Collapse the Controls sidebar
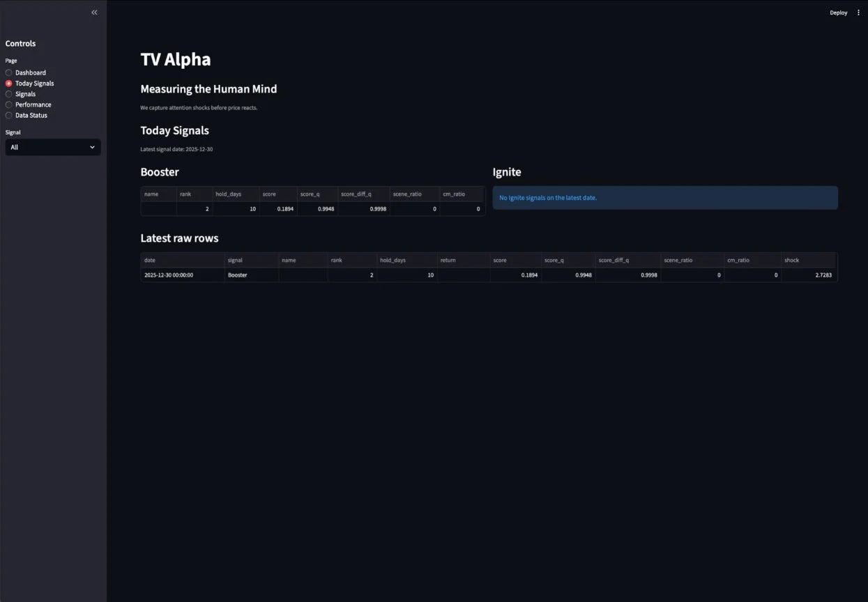 tap(94, 12)
